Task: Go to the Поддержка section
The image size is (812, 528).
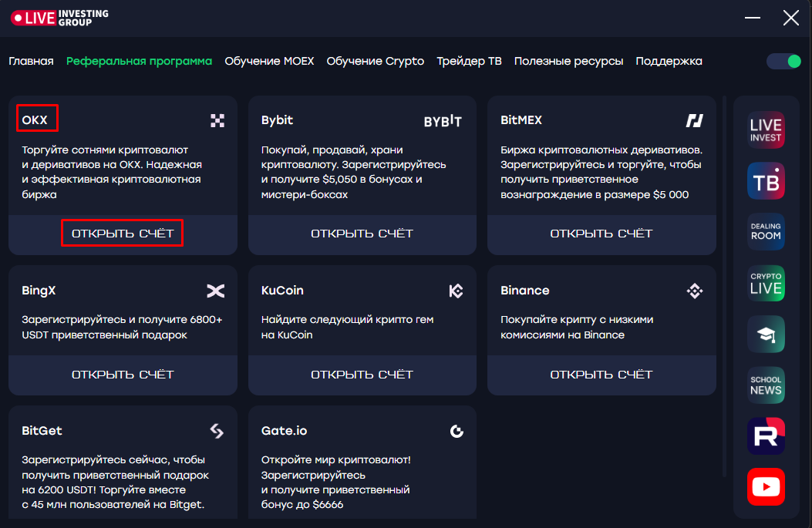Action: tap(669, 61)
